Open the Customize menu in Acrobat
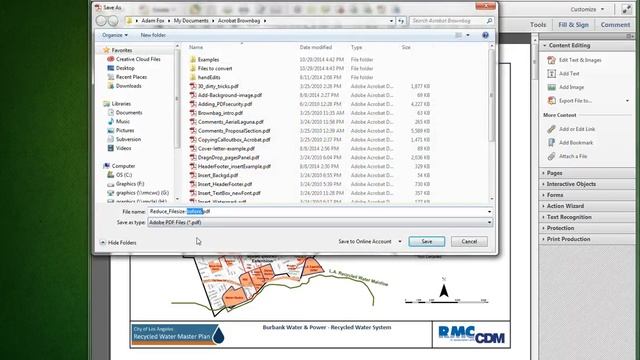 [x=587, y=9]
